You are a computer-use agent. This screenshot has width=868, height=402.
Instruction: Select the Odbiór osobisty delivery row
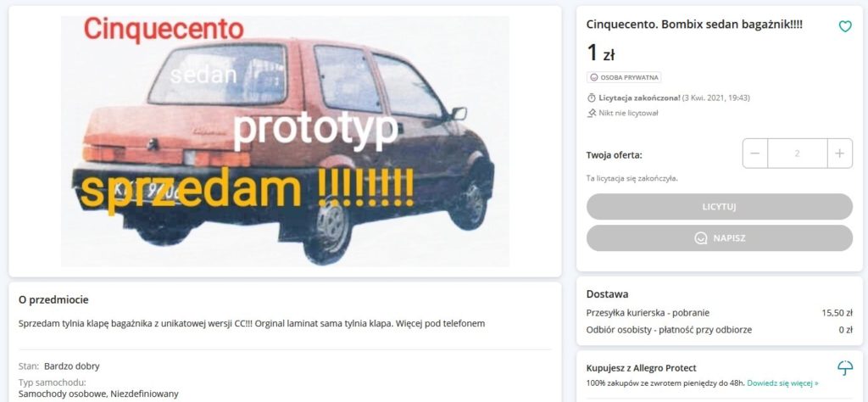click(x=719, y=330)
